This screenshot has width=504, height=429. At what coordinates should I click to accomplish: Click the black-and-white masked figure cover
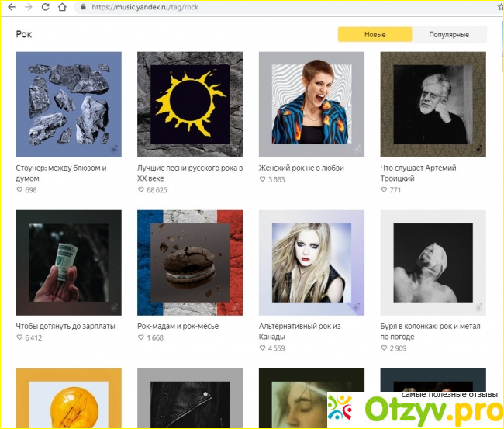433,263
